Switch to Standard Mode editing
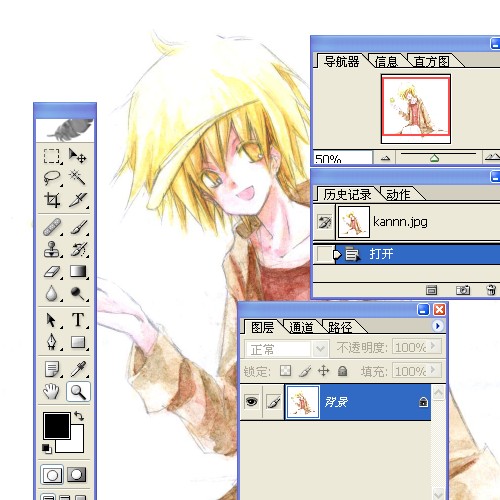 click(x=52, y=475)
